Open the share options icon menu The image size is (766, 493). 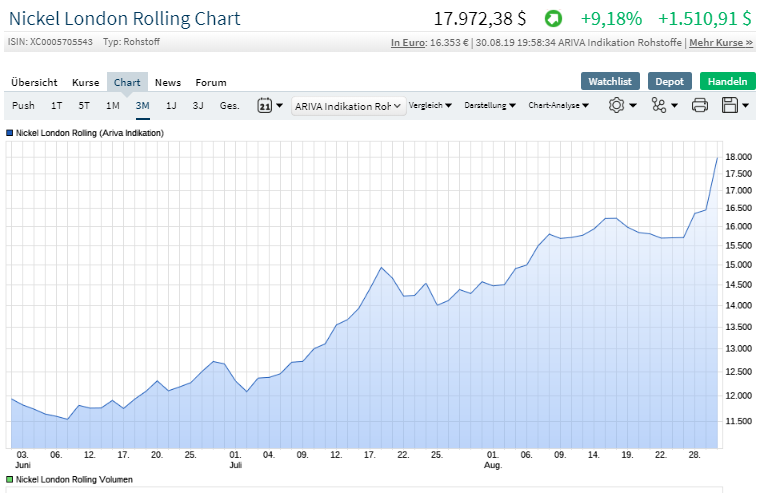point(663,105)
